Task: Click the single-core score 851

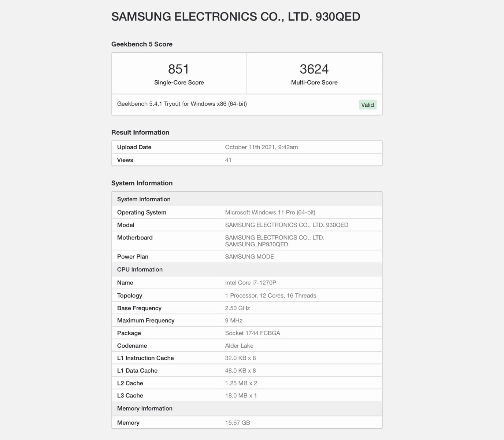Action: coord(179,69)
